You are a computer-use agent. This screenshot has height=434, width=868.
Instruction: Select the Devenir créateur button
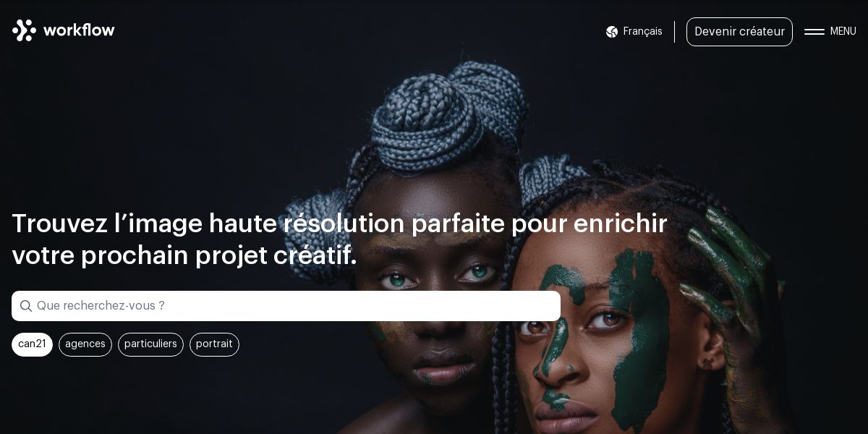point(739,32)
